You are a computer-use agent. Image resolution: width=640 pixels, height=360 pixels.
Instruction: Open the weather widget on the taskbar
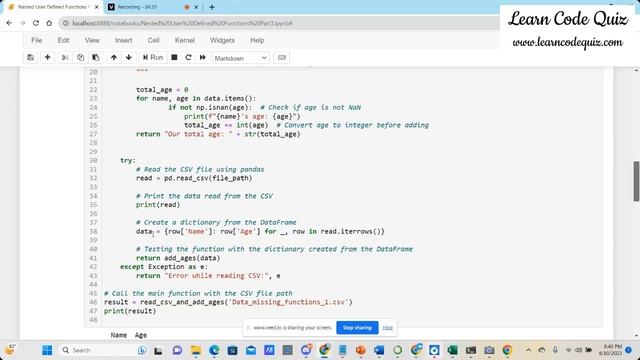point(10,350)
